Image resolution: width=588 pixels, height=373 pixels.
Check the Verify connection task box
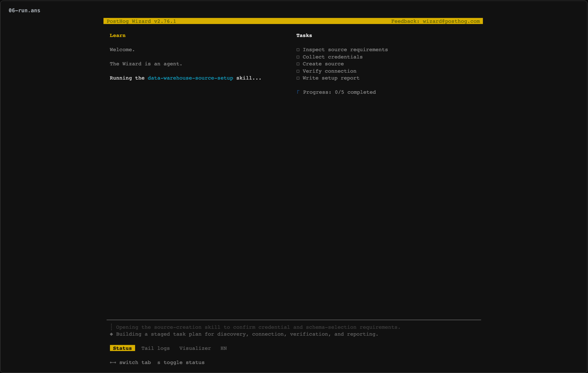tap(298, 71)
